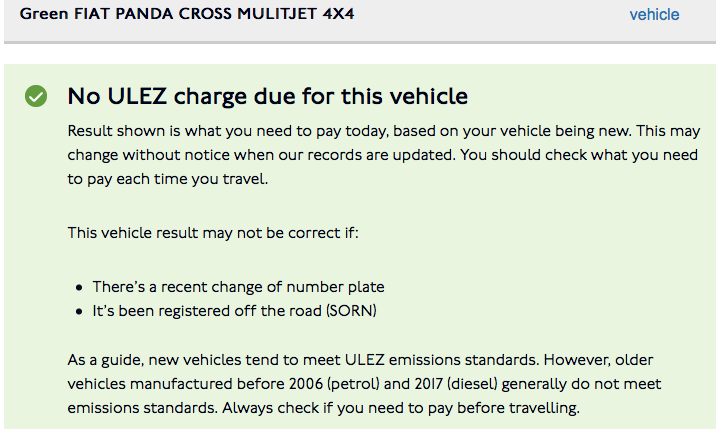The width and height of the screenshot is (724, 429).
Task: Click the bullet dot before 'It's been registered'
Action: (79, 312)
